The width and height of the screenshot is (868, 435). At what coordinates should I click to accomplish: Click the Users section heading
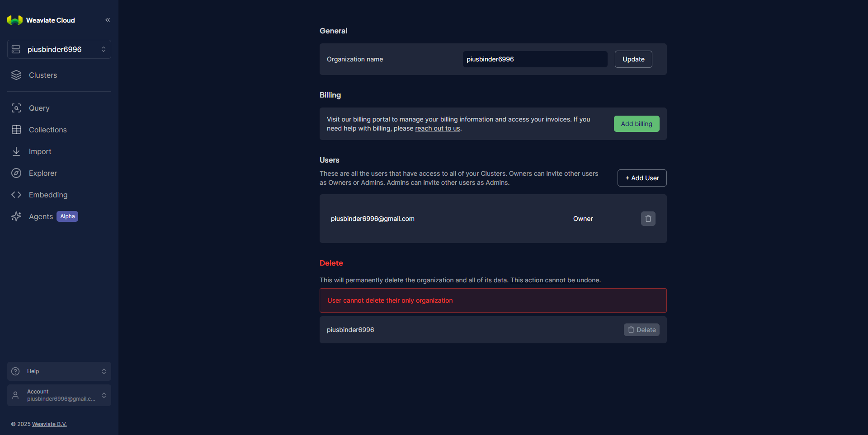click(330, 160)
